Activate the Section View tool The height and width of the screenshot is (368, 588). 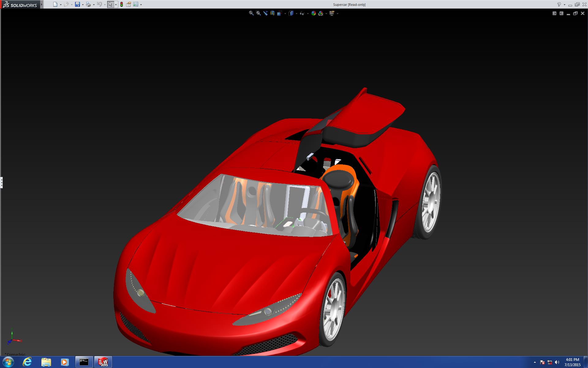coord(272,13)
